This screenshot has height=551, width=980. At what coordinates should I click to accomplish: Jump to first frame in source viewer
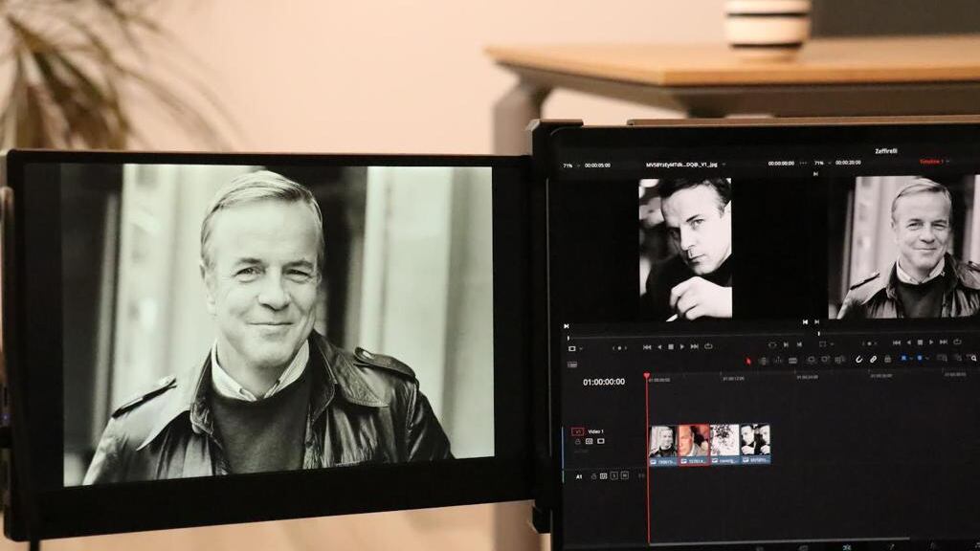pyautogui.click(x=647, y=346)
